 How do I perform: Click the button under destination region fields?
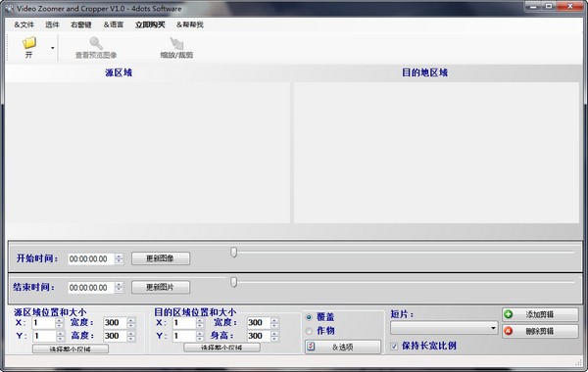pyautogui.click(x=221, y=348)
